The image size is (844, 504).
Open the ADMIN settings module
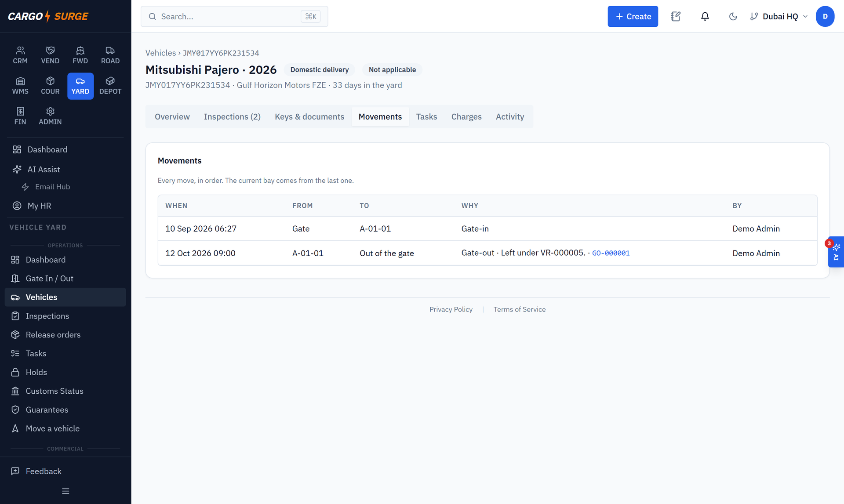click(x=50, y=116)
